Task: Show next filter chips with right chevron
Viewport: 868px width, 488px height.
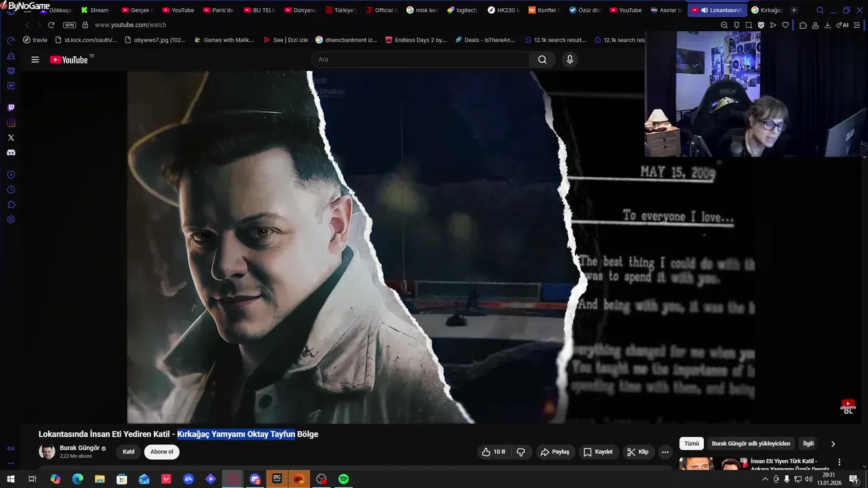Action: pyautogui.click(x=833, y=444)
